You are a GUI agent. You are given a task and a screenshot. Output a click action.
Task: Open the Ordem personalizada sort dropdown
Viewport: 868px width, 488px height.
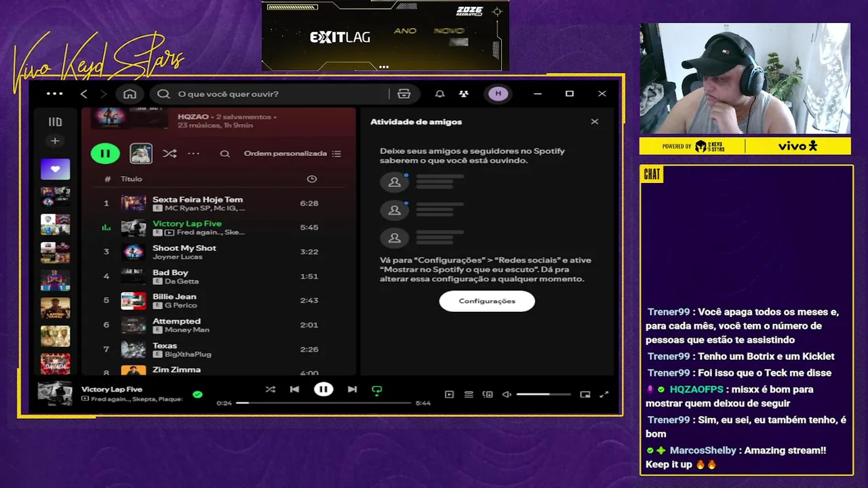pos(292,154)
